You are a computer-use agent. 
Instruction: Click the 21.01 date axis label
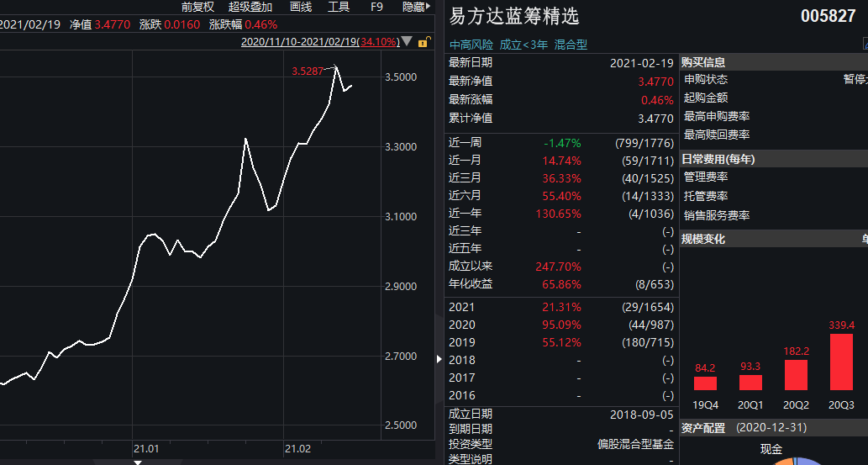(x=146, y=449)
